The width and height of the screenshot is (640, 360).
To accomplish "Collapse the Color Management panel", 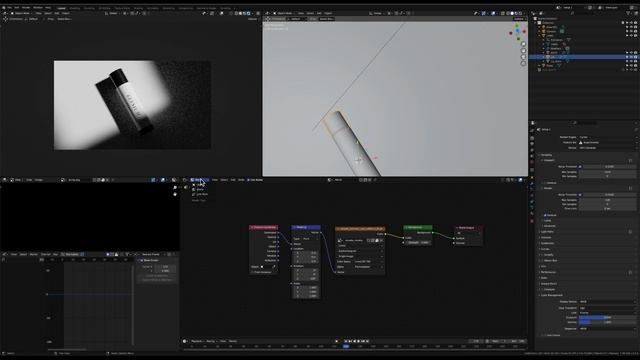I will click(x=551, y=295).
